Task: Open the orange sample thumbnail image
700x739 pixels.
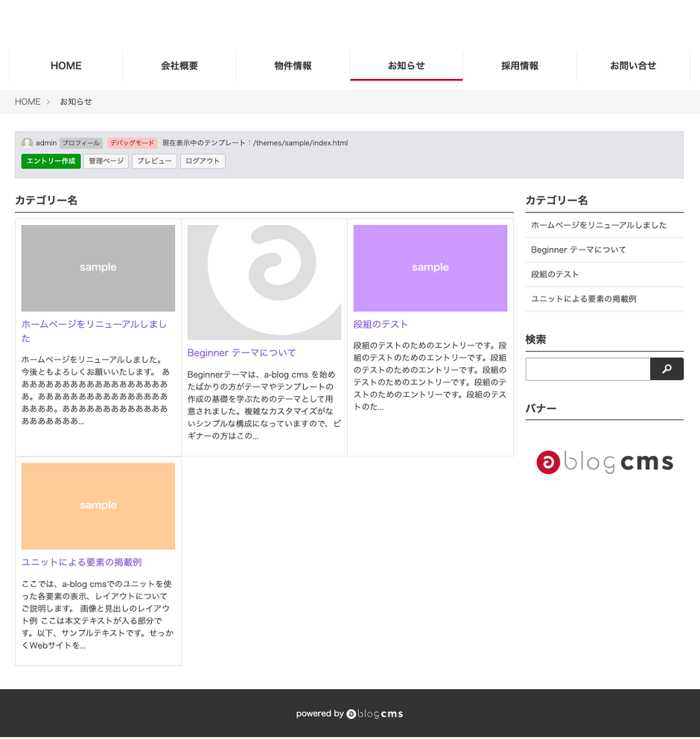Action: click(98, 506)
